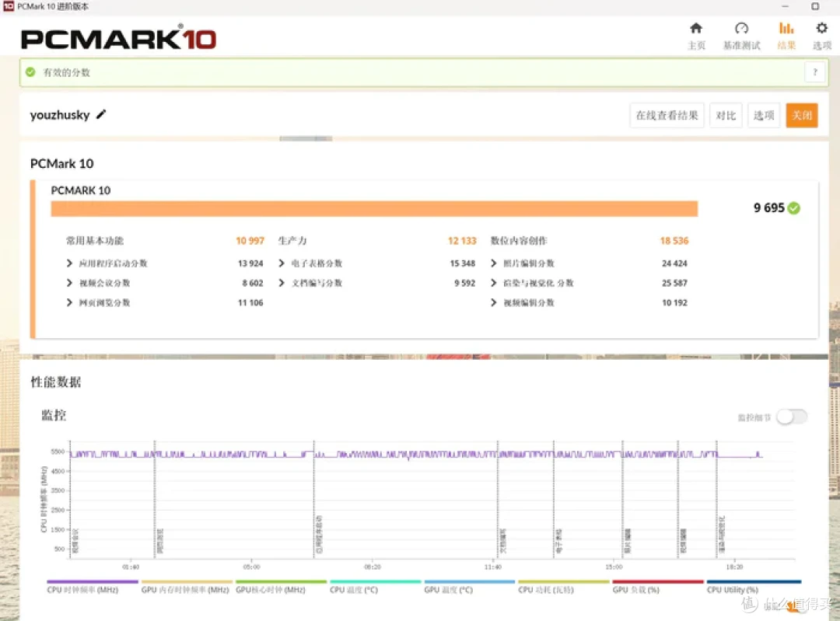Click the 监控 monitoring heading

click(54, 416)
